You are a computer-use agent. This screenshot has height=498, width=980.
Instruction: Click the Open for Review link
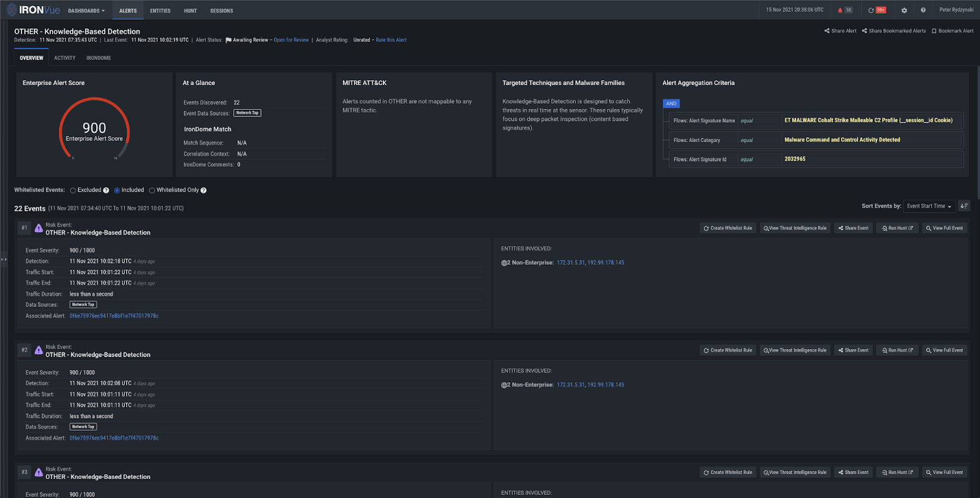click(x=291, y=40)
